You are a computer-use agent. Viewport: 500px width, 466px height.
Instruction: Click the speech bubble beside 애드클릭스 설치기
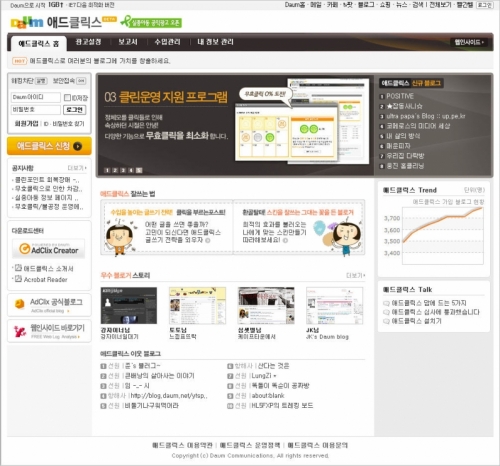(x=387, y=321)
